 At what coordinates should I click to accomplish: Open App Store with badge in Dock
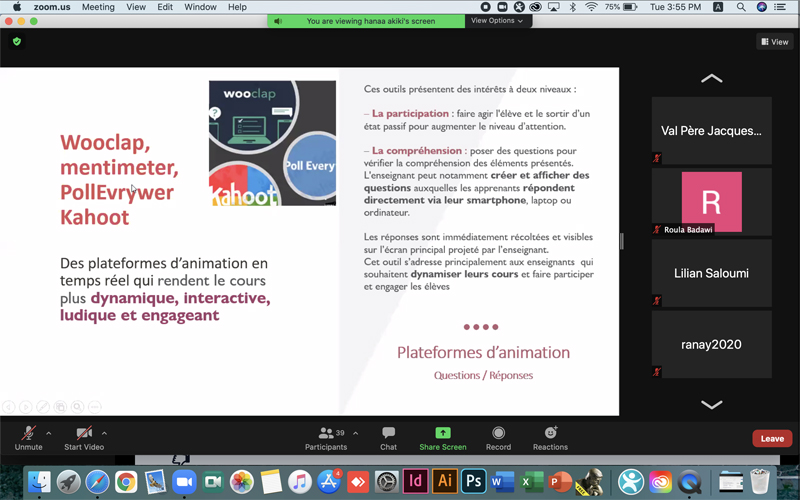(329, 481)
